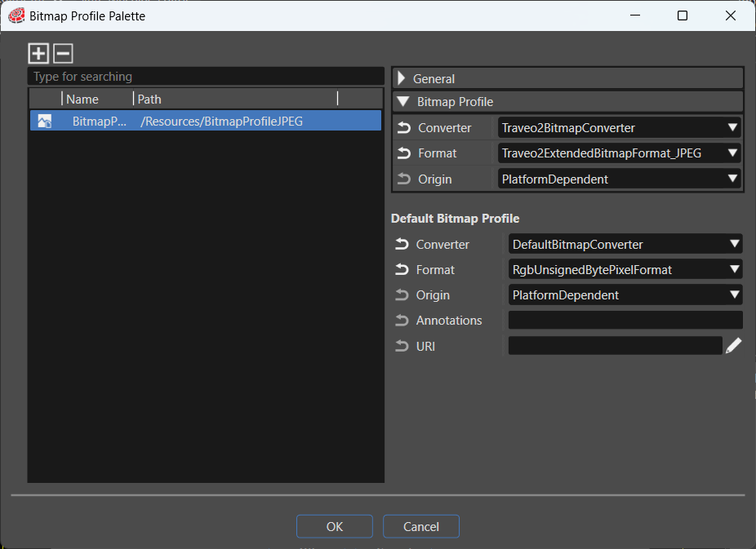Open Bitmap Profile Origin PlatformDependent dropdown
756x549 pixels.
619,179
